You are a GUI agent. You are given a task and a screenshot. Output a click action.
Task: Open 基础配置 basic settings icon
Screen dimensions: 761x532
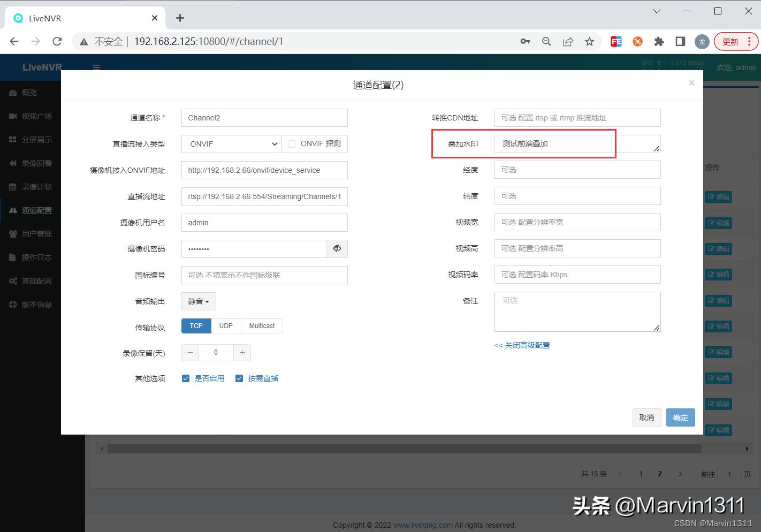click(x=13, y=280)
